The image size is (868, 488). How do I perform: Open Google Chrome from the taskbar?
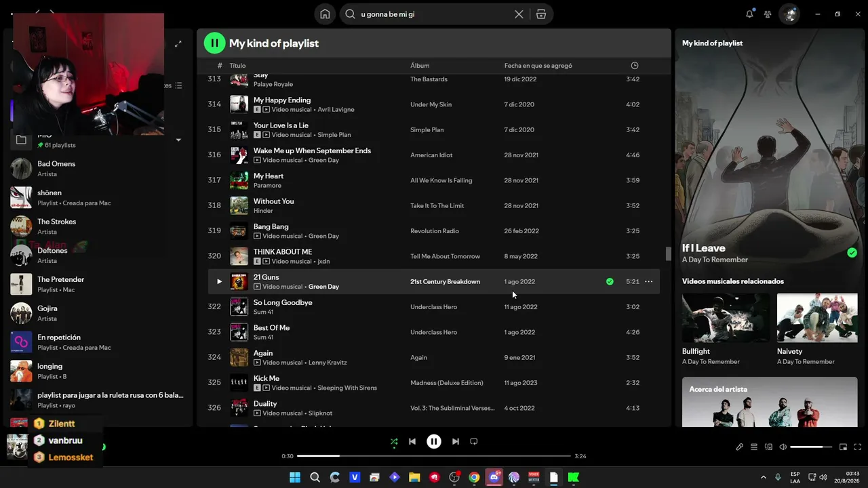pyautogui.click(x=474, y=477)
